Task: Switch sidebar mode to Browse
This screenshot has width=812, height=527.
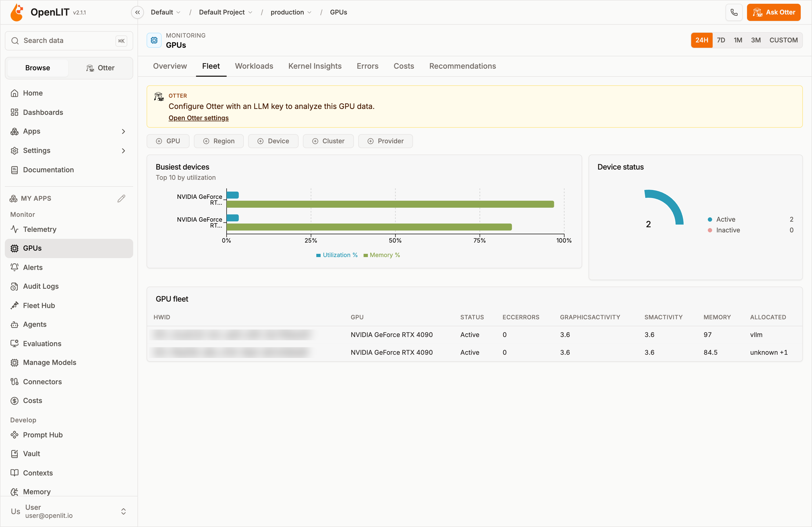Action: tap(38, 68)
